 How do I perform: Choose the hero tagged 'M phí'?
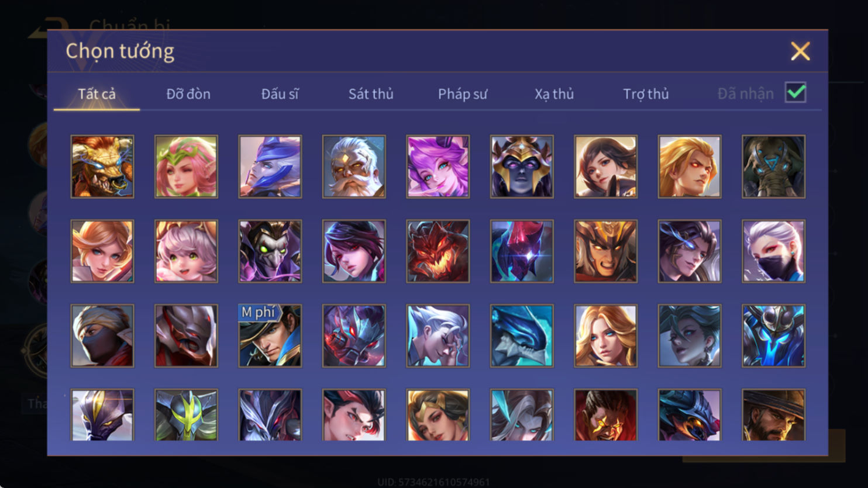coord(270,336)
